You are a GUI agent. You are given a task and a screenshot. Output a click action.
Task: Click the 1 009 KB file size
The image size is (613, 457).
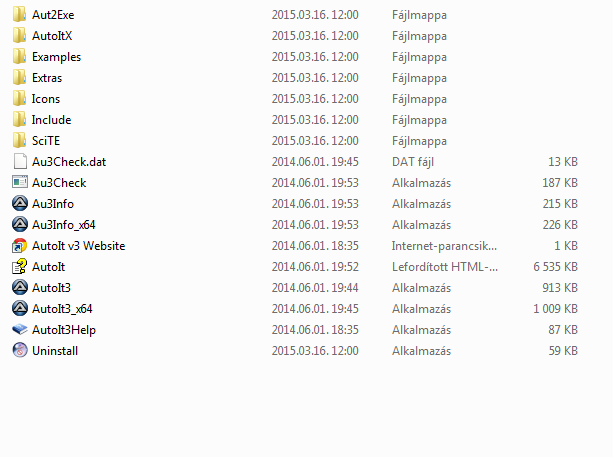[x=555, y=309]
